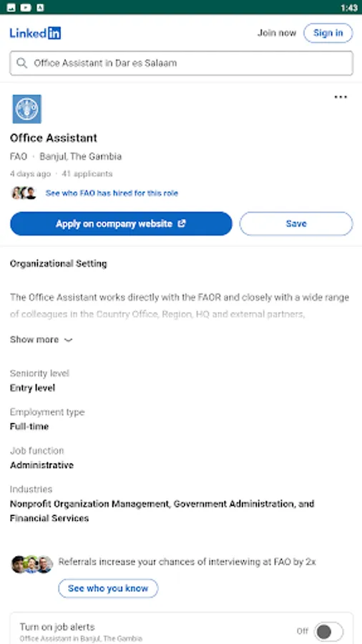Open the three-dot more options menu
The width and height of the screenshot is (362, 644).
click(341, 97)
